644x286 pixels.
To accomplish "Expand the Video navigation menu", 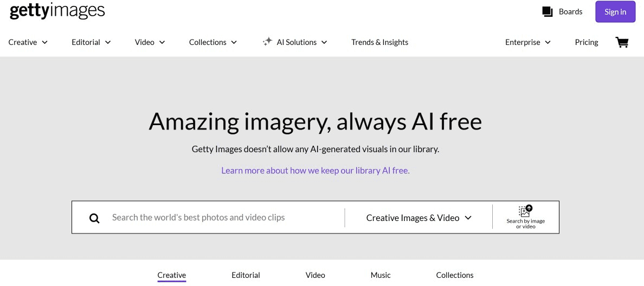I will pos(150,42).
